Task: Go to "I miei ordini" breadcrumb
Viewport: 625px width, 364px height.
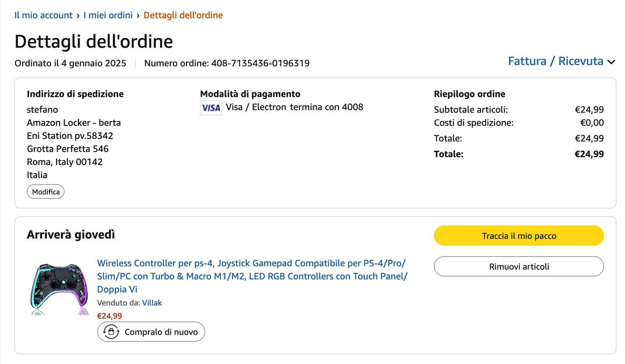Action: click(x=108, y=15)
